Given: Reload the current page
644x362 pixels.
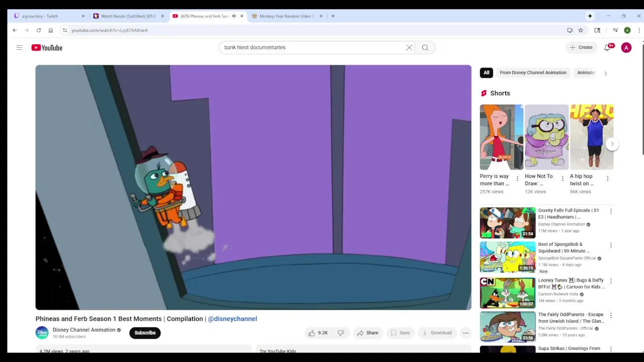Looking at the screenshot, I should (38, 30).
